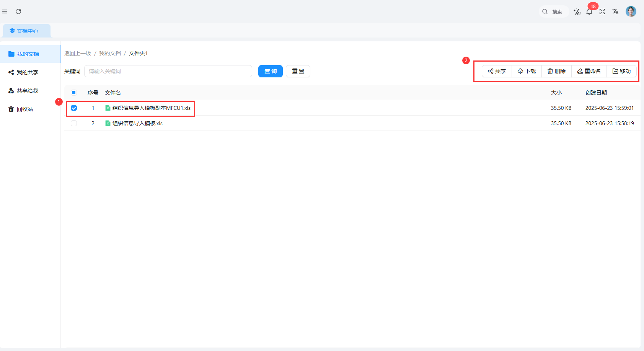This screenshot has width=644, height=351.
Task: Click date 2025-06-23 15:58:19
Action: (x=610, y=123)
